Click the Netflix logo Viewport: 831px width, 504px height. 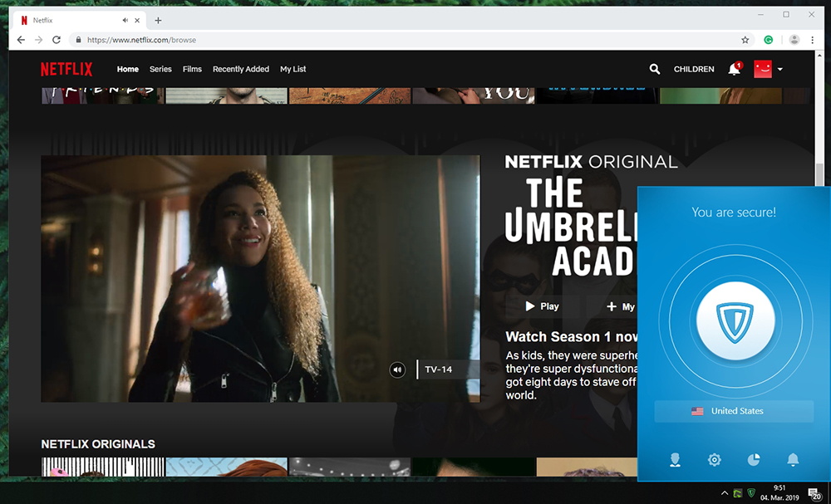[x=66, y=70]
